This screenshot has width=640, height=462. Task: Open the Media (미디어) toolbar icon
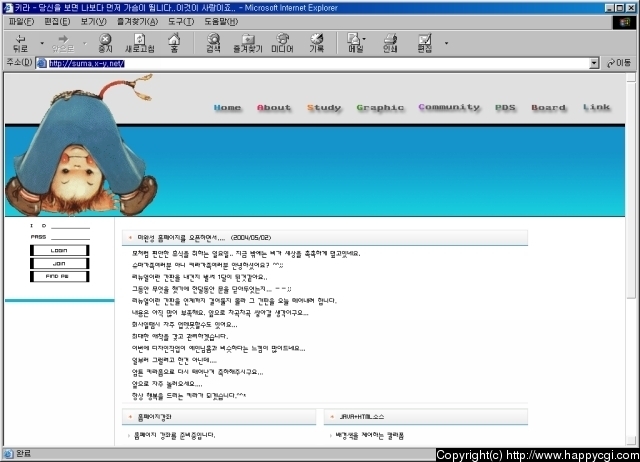282,43
